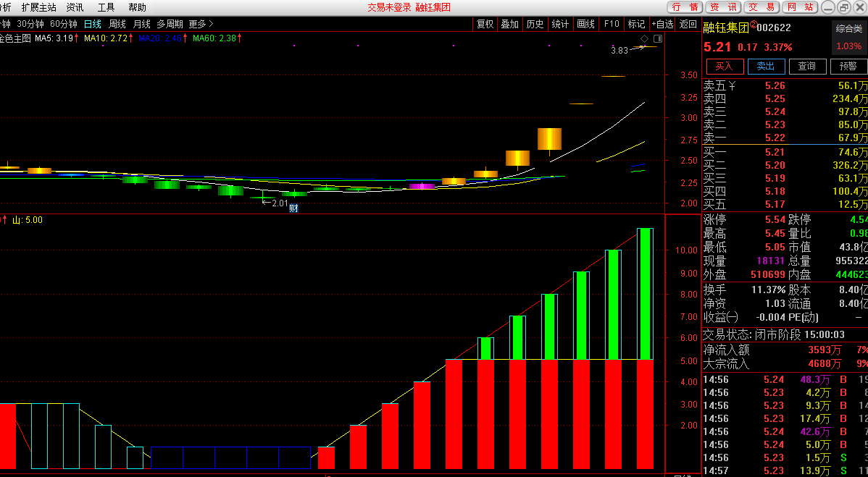Click the 买入 buy button
868x477 pixels.
(x=725, y=67)
